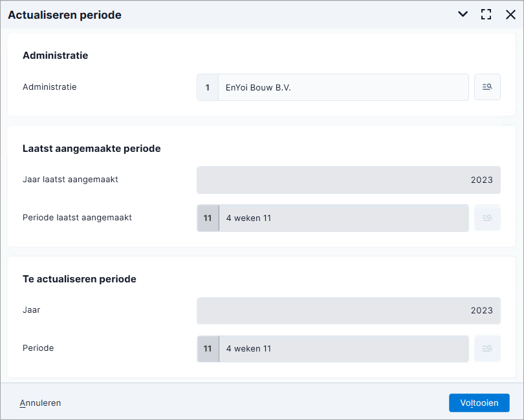The image size is (524, 420).
Task: Click the EnYoi Bouw B.V. name field
Action: pyautogui.click(x=344, y=87)
